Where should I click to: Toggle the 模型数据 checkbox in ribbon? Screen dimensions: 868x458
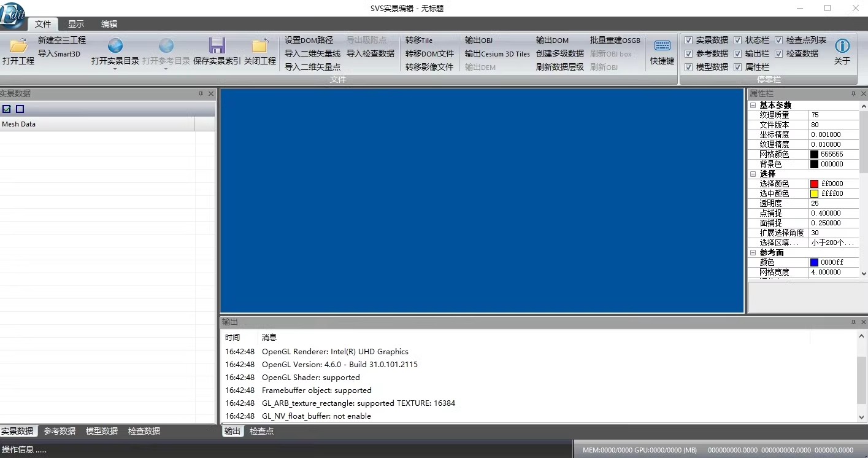(688, 67)
